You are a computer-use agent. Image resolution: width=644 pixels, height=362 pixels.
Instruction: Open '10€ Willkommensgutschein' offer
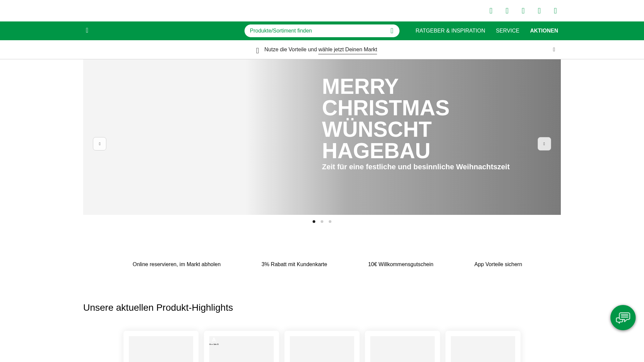point(400,264)
